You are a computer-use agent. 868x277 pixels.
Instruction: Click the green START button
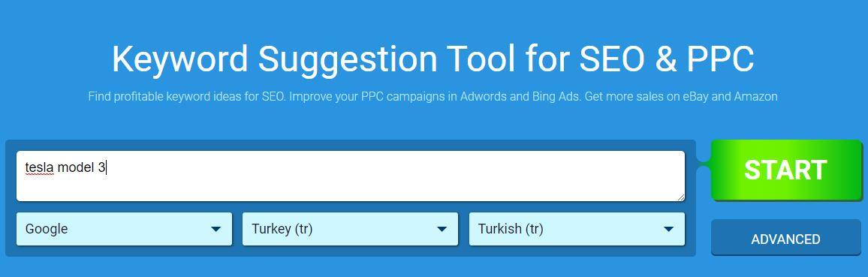pyautogui.click(x=786, y=170)
